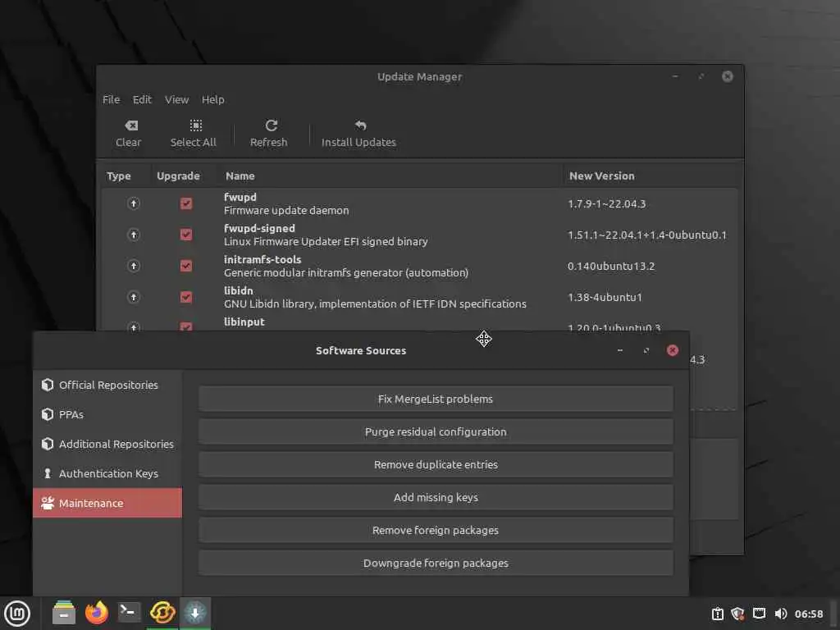Click the Install Updates toolbar icon

pos(361,126)
